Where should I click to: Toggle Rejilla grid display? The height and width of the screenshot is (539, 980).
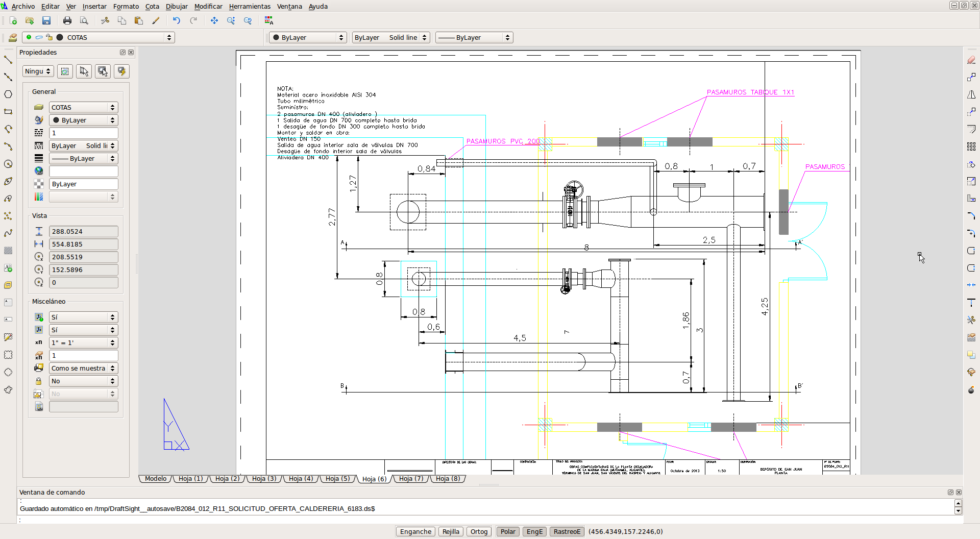click(x=451, y=531)
